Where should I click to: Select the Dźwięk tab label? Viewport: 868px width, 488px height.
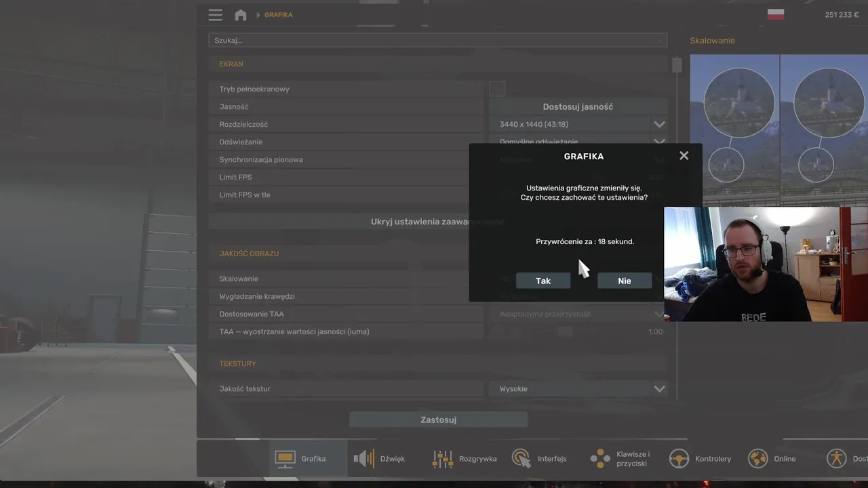click(393, 459)
